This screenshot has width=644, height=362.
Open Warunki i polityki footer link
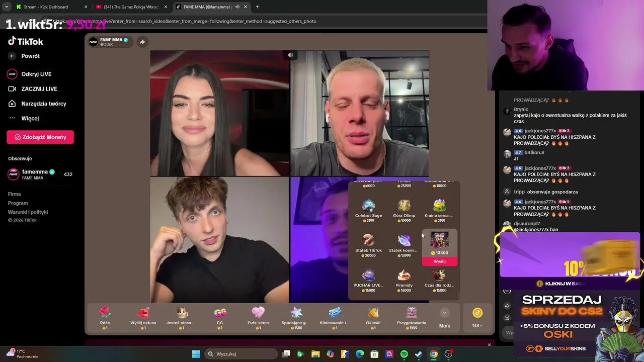[28, 212]
